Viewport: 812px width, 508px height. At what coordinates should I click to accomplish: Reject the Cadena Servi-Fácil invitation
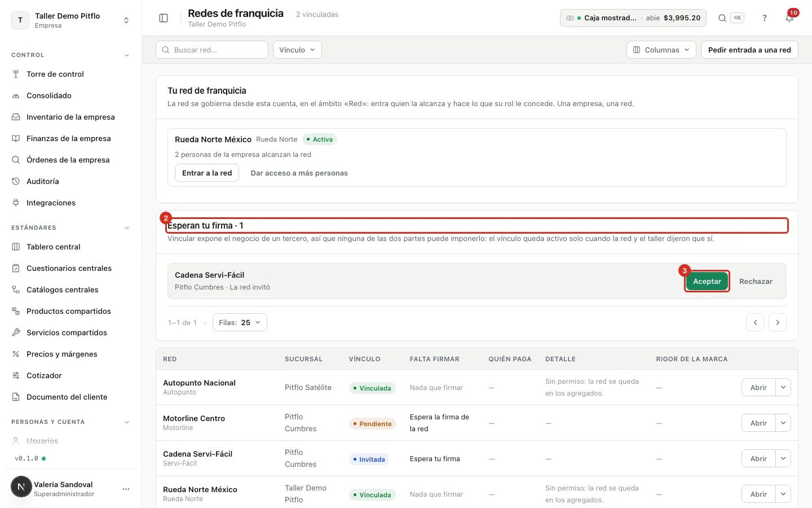(x=756, y=281)
